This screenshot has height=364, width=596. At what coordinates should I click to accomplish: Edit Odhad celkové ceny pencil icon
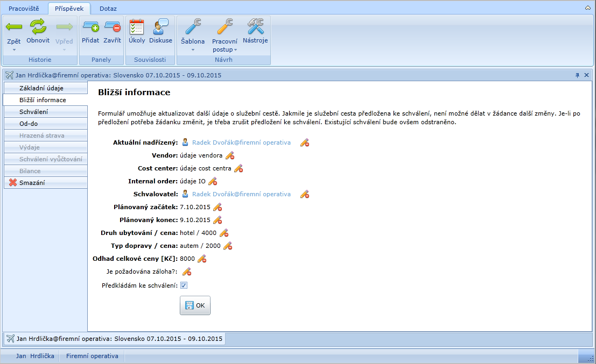pos(202,259)
